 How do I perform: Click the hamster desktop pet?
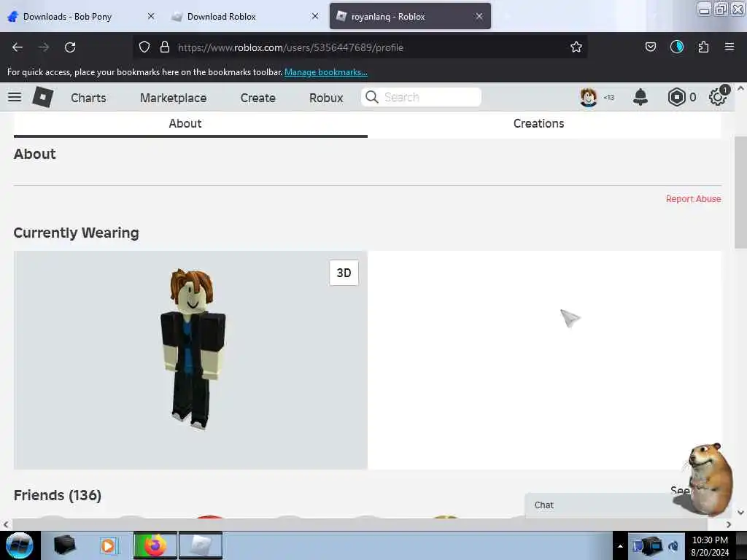709,479
